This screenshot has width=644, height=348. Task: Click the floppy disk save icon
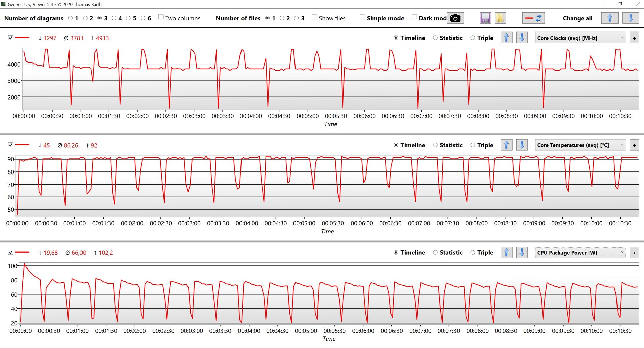tap(485, 18)
